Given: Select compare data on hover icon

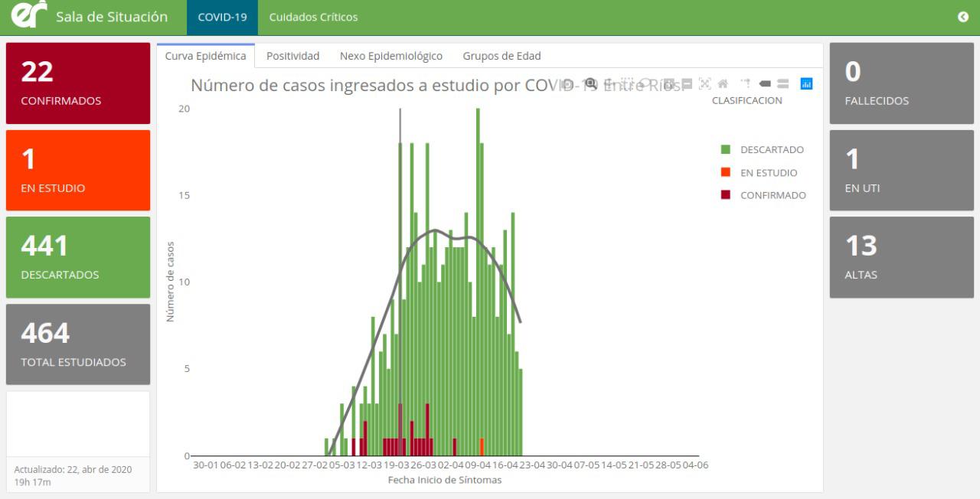Looking at the screenshot, I should click(x=782, y=83).
